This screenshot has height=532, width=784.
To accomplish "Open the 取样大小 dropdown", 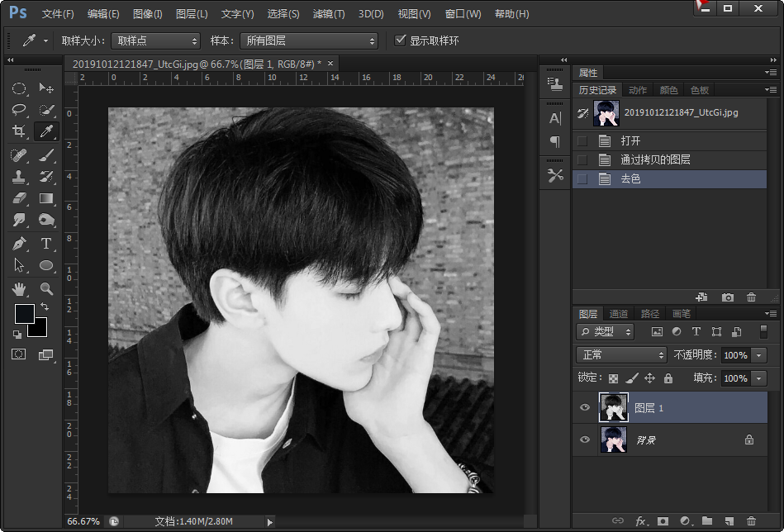I will coord(156,40).
